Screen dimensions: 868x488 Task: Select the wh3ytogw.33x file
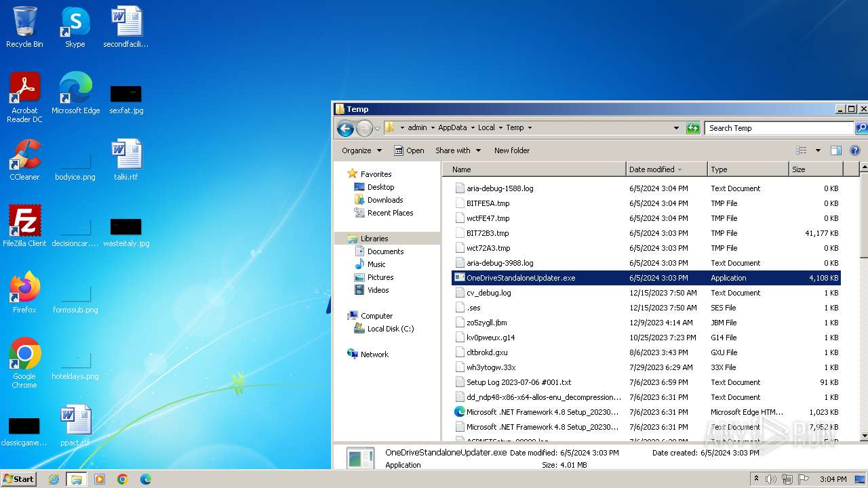646,367
